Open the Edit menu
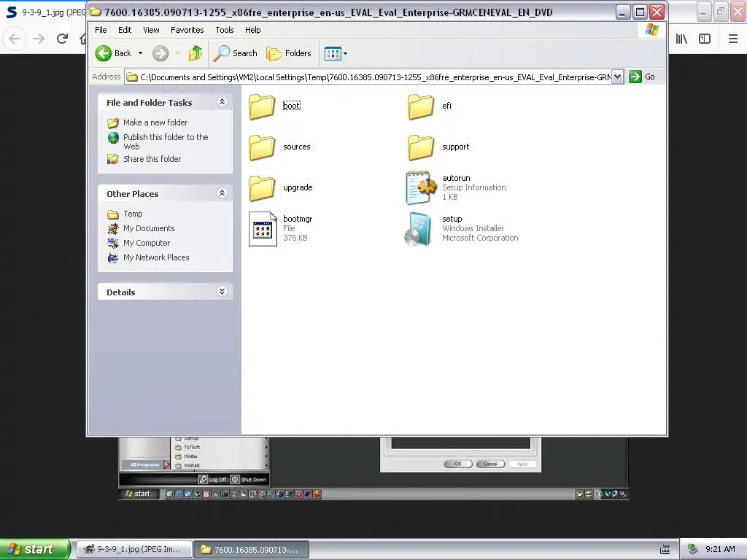Viewport: 747px width, 560px height. pos(125,30)
